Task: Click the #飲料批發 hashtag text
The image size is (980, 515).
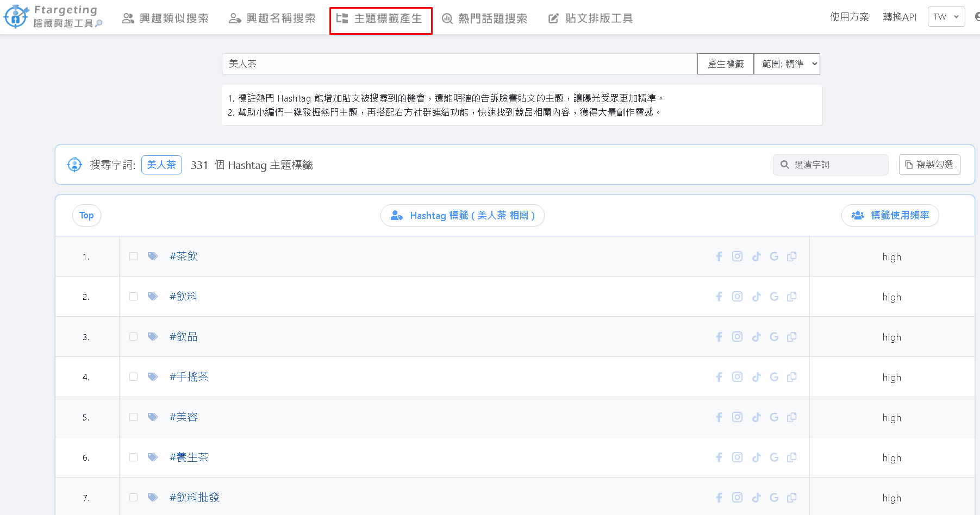Action: pyautogui.click(x=195, y=497)
